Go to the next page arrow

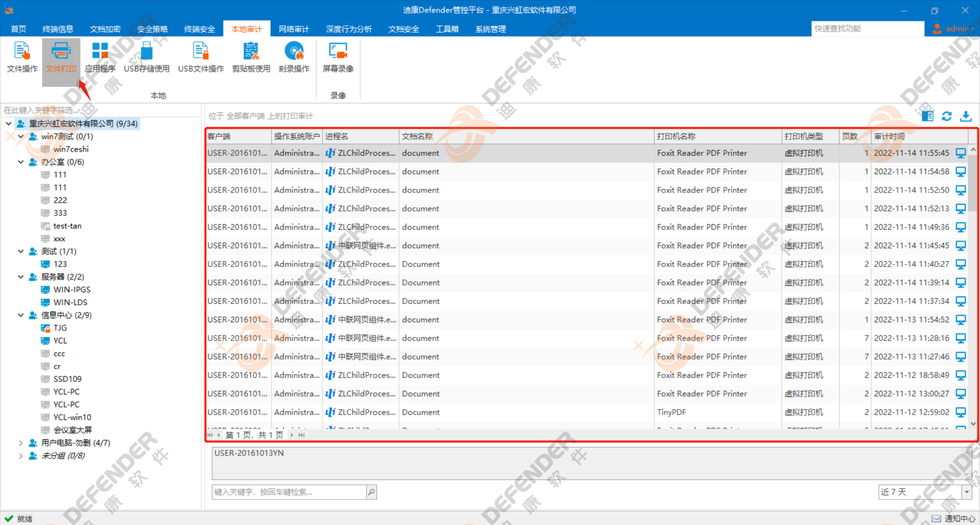(x=292, y=435)
